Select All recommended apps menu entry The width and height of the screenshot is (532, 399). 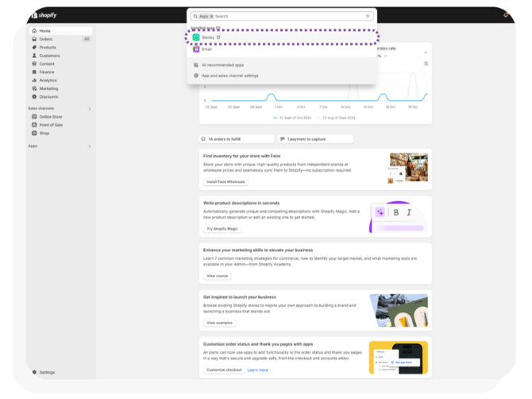pyautogui.click(x=222, y=65)
